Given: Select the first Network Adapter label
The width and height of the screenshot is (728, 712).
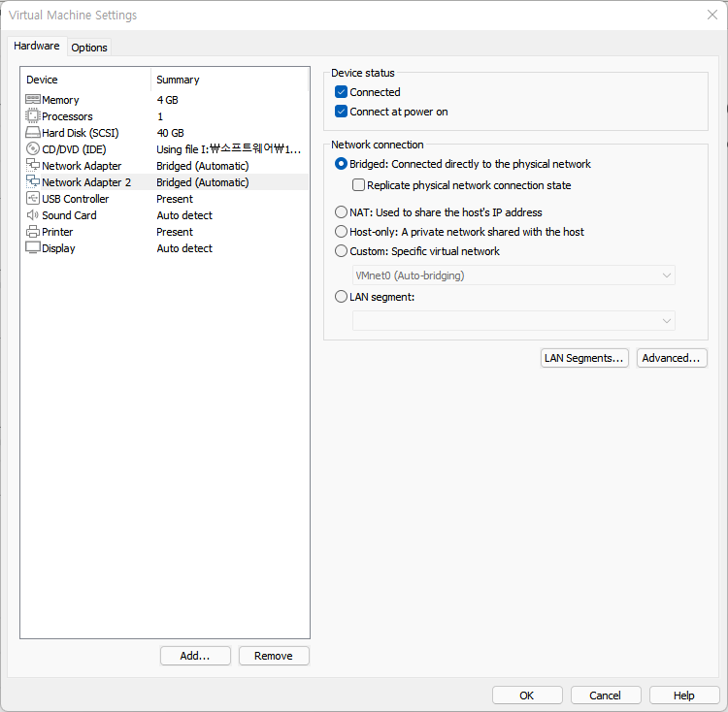Looking at the screenshot, I should [x=82, y=166].
